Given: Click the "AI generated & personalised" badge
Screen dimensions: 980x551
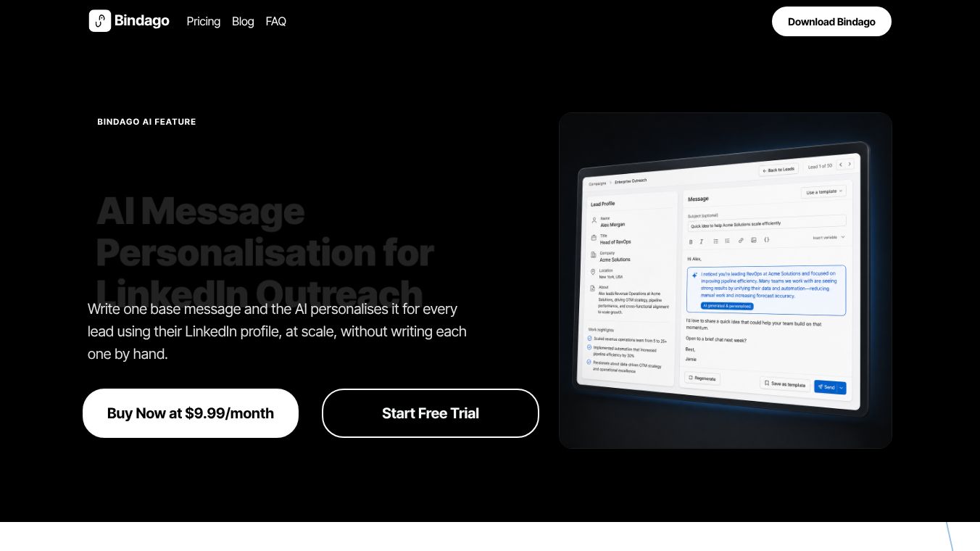Looking at the screenshot, I should (727, 306).
